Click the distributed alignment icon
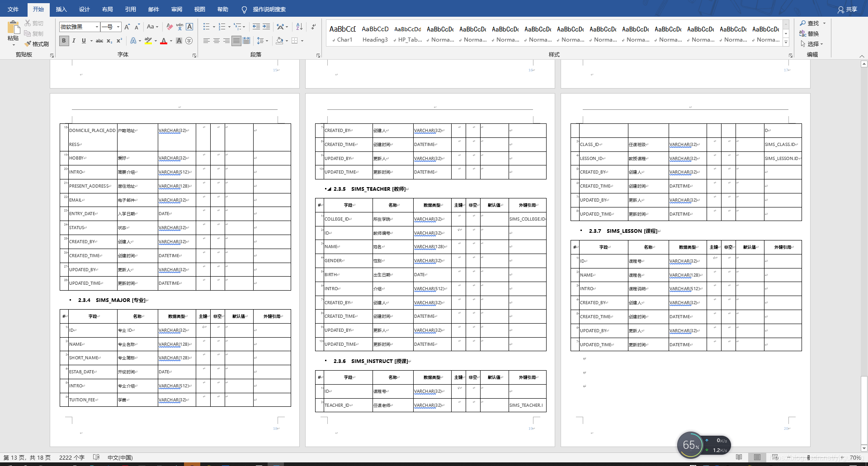Image resolution: width=868 pixels, height=466 pixels. point(246,41)
